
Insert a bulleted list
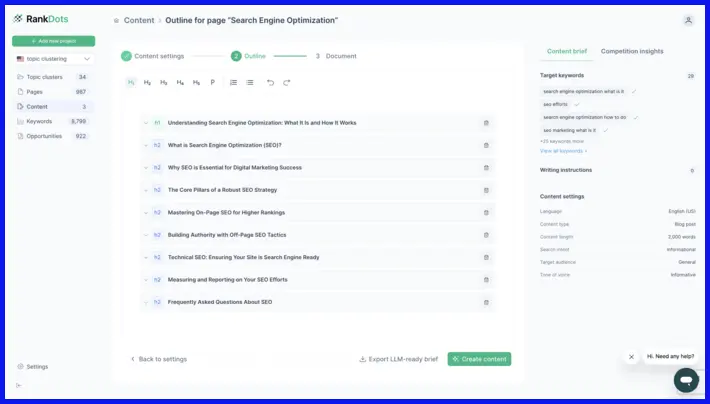pyautogui.click(x=249, y=82)
